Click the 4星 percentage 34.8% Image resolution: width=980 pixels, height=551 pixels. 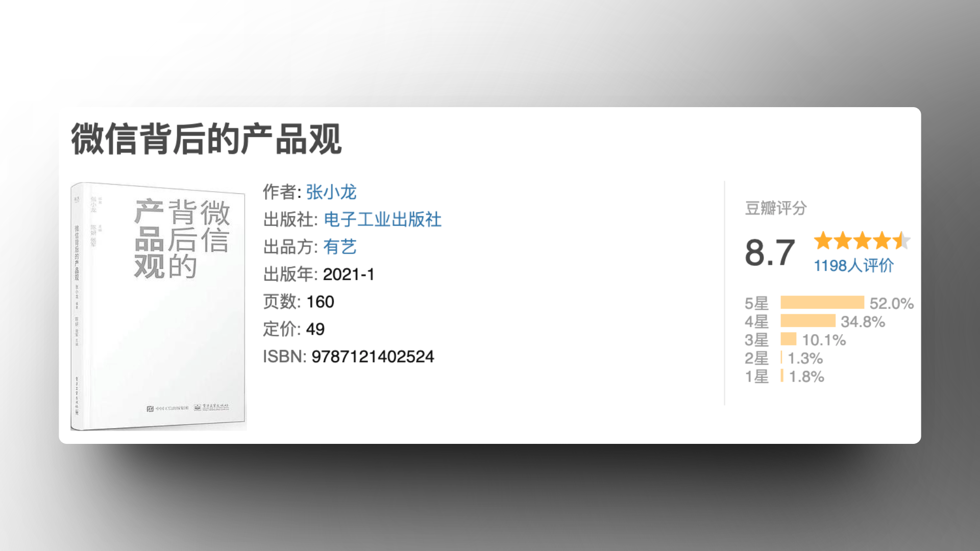(862, 321)
